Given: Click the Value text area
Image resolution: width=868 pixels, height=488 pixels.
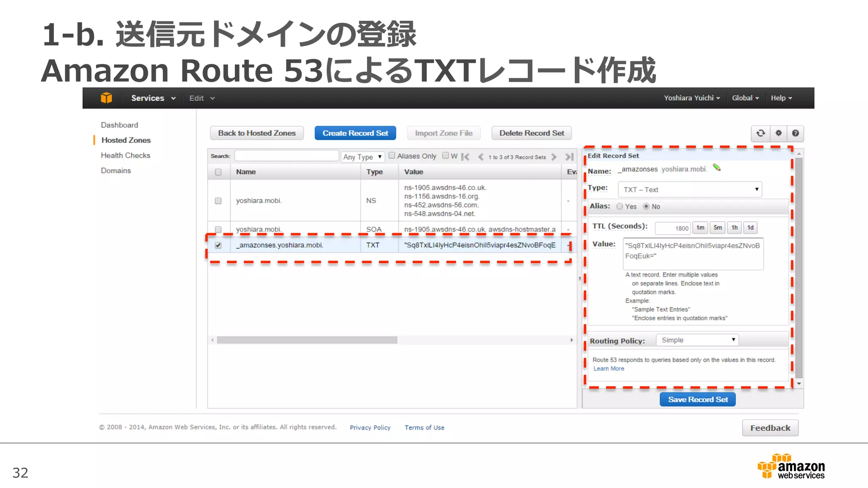Looking at the screenshot, I should point(693,254).
